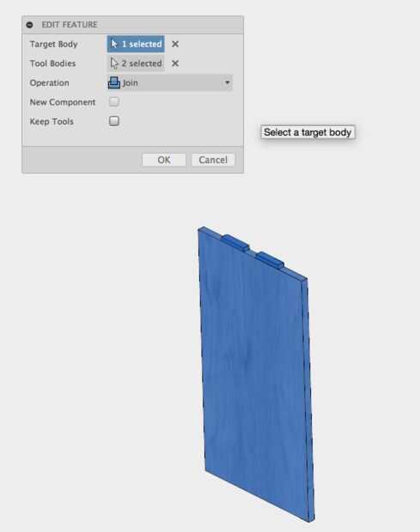Click the Edit Feature title bar

(x=133, y=25)
